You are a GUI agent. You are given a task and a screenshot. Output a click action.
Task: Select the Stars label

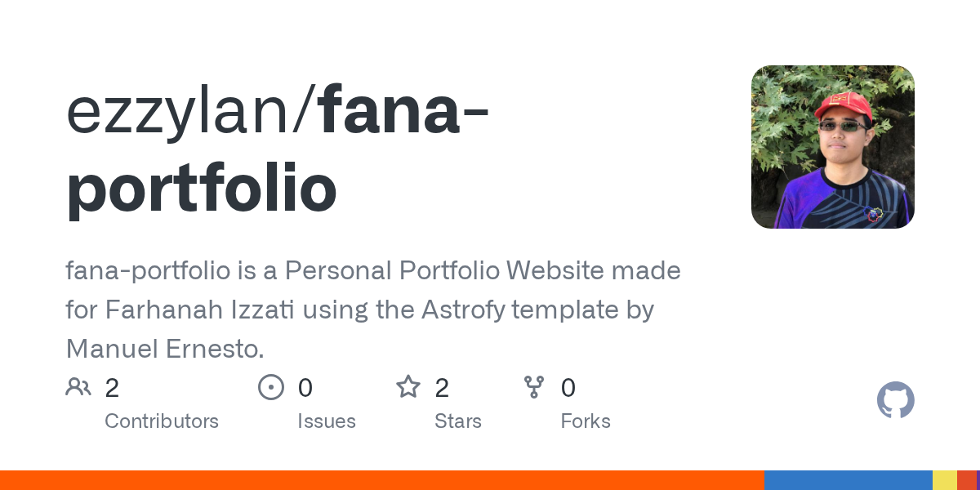pos(458,421)
